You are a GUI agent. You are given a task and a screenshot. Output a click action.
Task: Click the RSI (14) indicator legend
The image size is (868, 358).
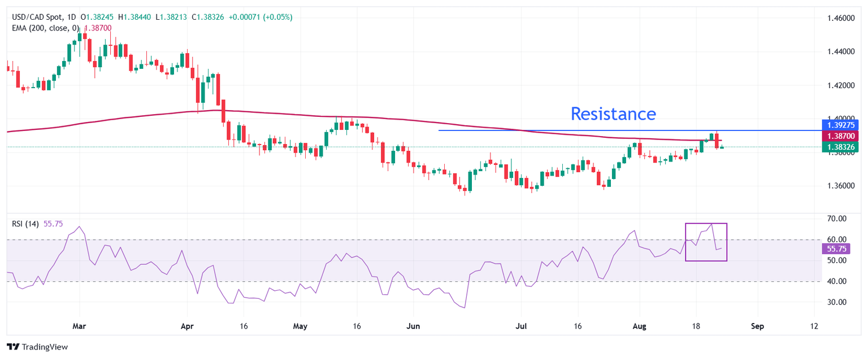(x=25, y=224)
